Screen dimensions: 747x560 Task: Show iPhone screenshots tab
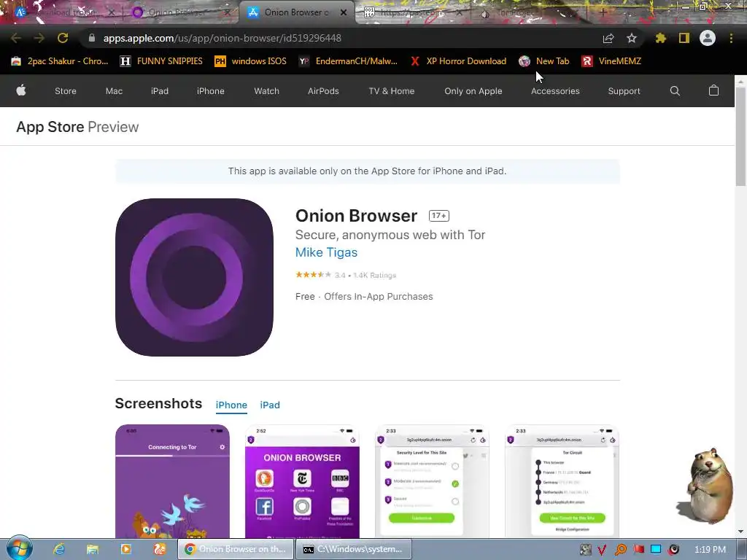(x=231, y=405)
